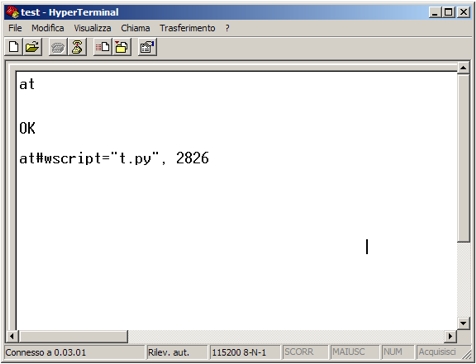
Task: Click the vertical scrollbar down arrow
Action: pos(463,323)
